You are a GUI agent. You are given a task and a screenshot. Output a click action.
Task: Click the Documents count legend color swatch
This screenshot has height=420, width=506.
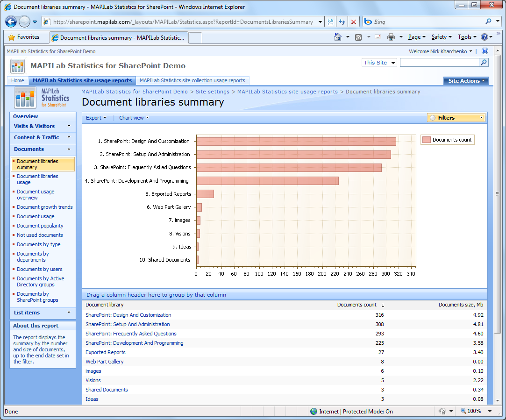coord(427,140)
